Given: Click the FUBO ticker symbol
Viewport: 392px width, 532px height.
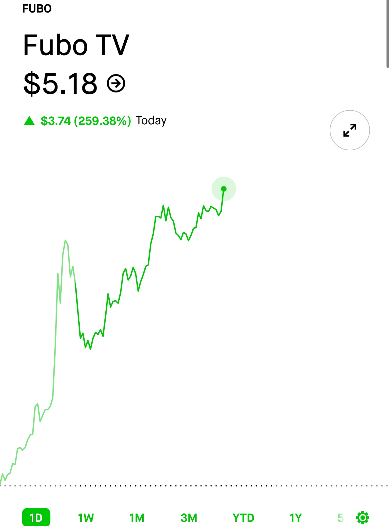Looking at the screenshot, I should pyautogui.click(x=37, y=9).
